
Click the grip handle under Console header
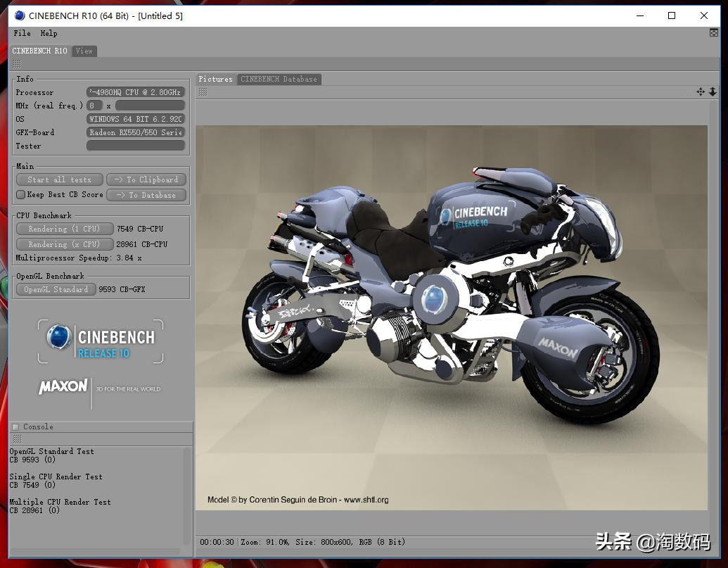pyautogui.click(x=17, y=439)
